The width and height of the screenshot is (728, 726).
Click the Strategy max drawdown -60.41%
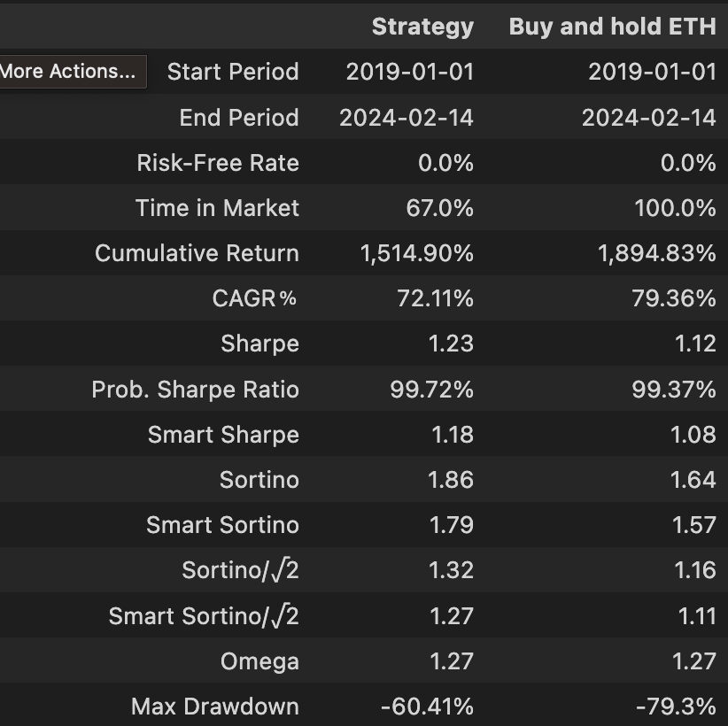(427, 707)
